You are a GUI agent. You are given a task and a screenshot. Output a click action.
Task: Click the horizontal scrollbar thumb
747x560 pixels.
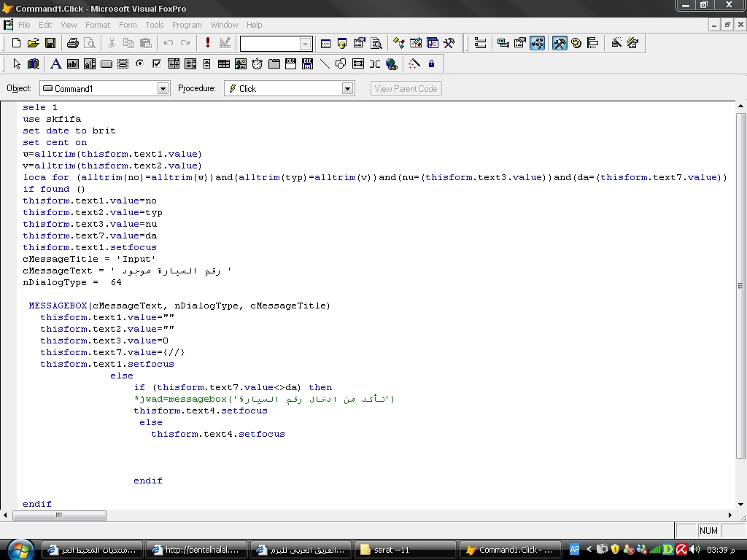[59, 515]
